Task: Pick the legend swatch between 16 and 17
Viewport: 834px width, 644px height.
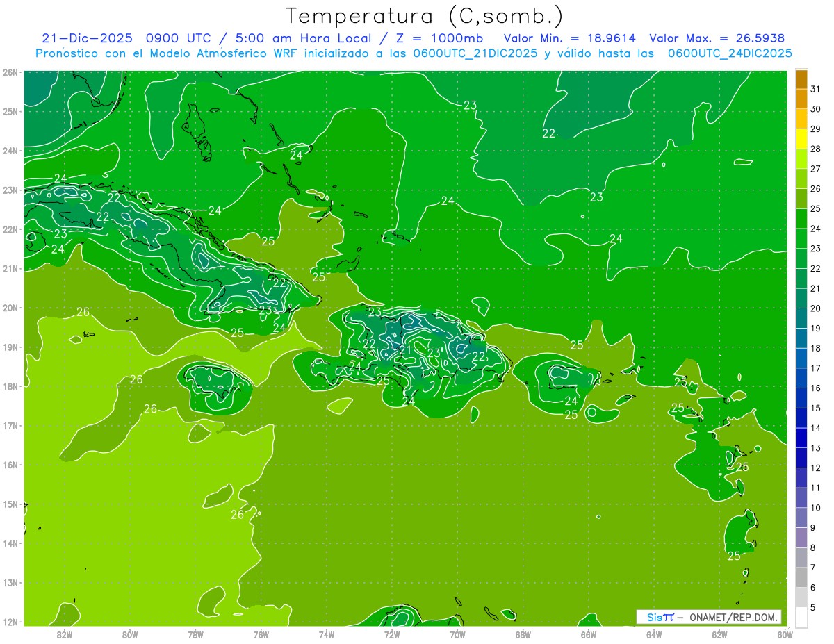Action: click(802, 378)
